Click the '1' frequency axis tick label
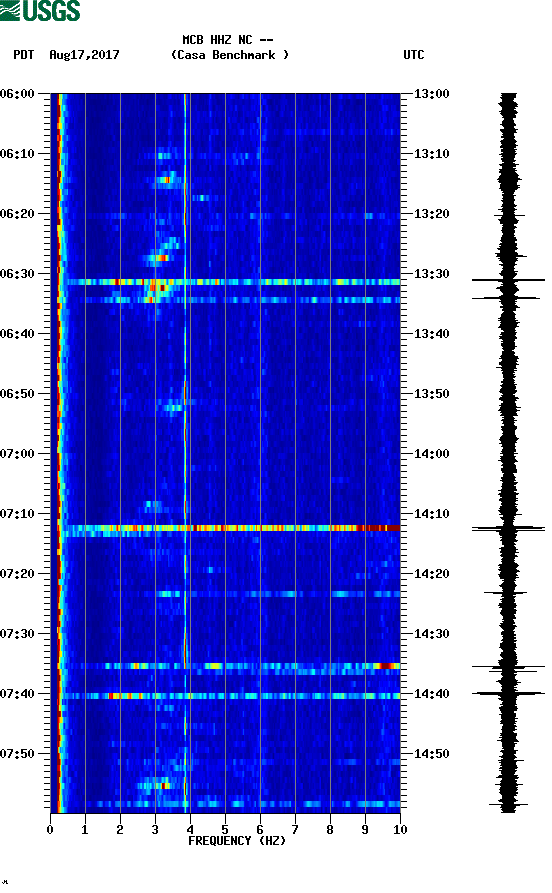 point(85,830)
